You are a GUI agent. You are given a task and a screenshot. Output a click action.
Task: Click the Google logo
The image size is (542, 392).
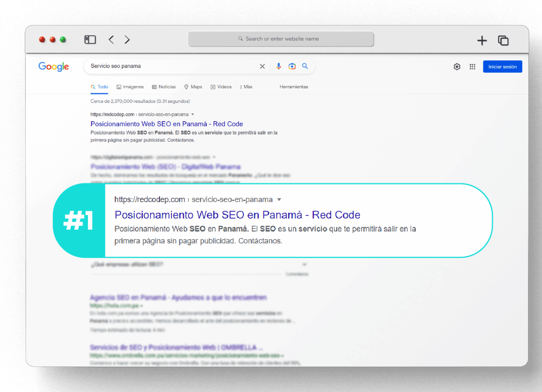53,67
